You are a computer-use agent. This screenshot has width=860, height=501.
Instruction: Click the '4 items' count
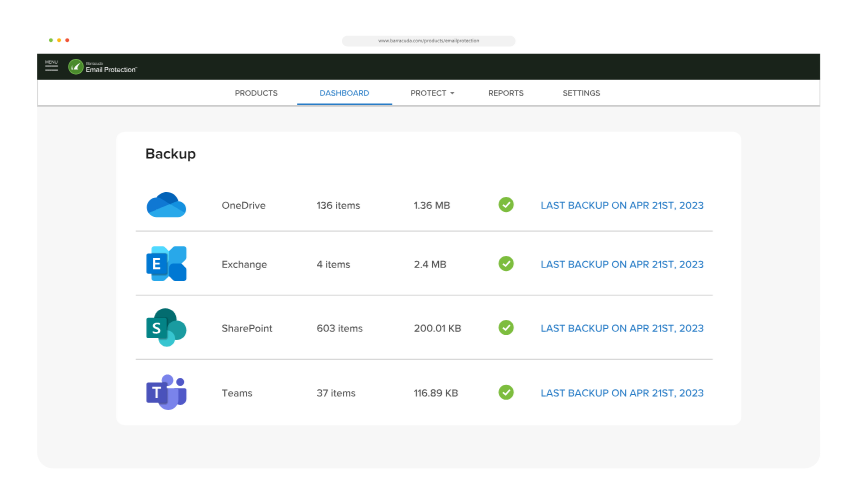click(333, 264)
